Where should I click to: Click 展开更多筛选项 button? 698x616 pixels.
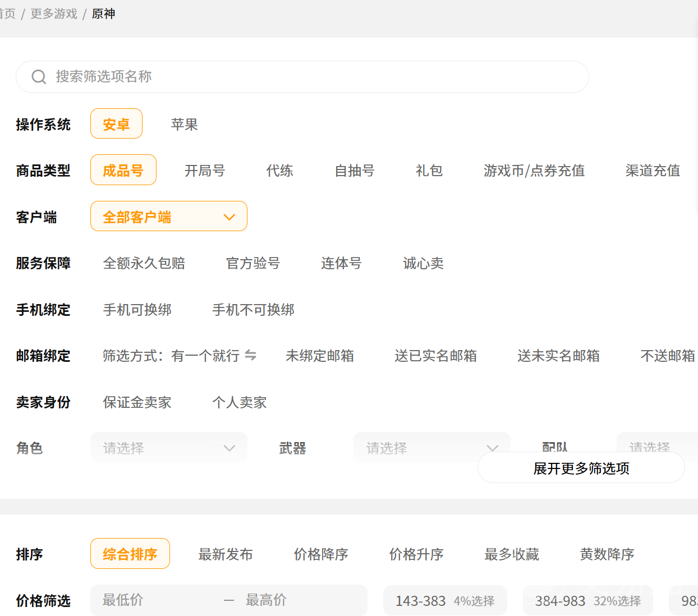(581, 468)
